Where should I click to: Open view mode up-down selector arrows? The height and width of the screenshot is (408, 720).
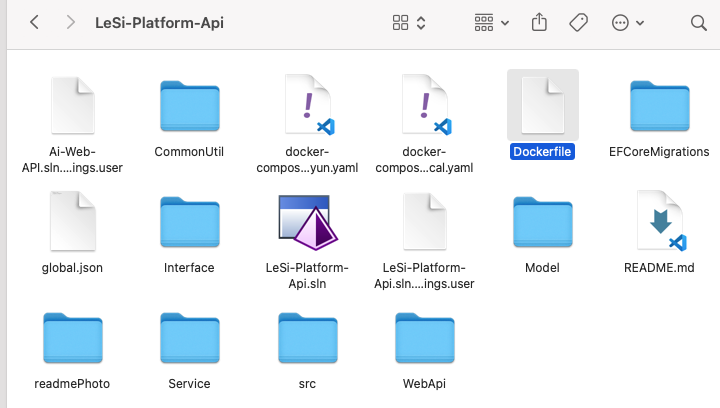click(x=421, y=22)
